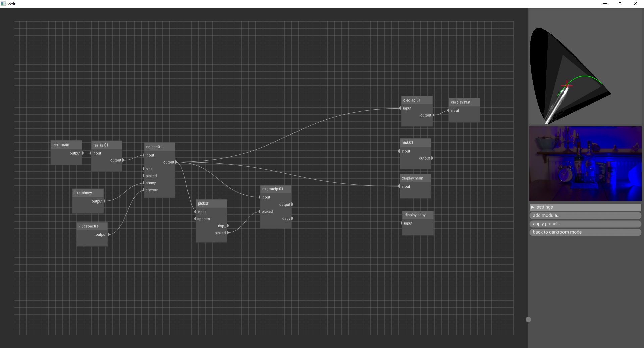
Task: Click the output port of ciediag:01 node
Action: coord(433,115)
